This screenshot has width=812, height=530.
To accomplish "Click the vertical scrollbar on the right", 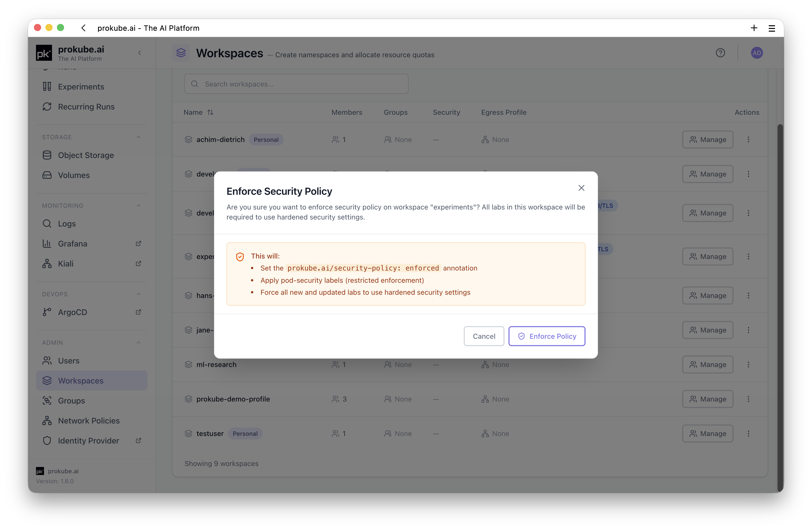I will pos(780,308).
